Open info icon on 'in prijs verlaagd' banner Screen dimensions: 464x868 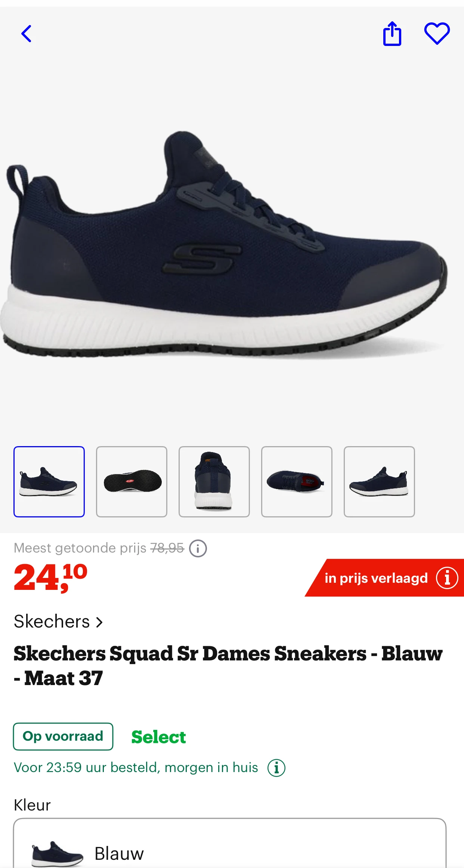(447, 578)
